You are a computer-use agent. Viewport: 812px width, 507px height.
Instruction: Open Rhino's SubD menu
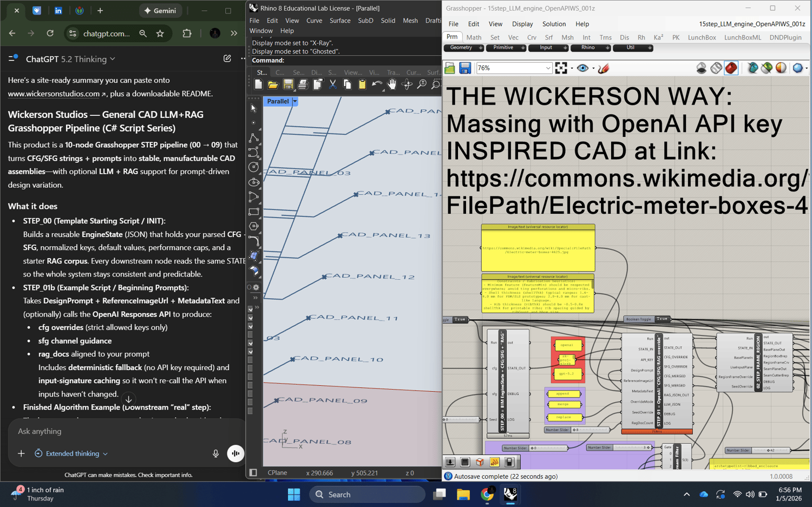tap(365, 21)
